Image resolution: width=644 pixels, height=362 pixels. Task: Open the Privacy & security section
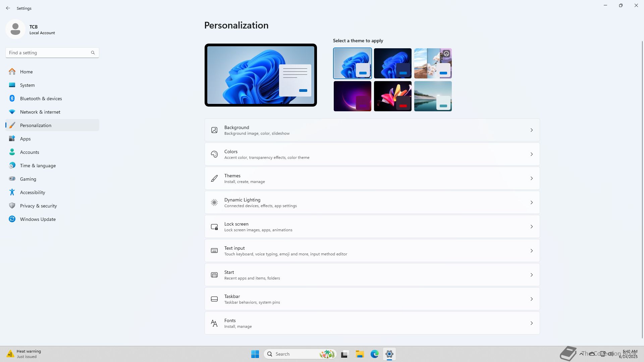(x=38, y=206)
